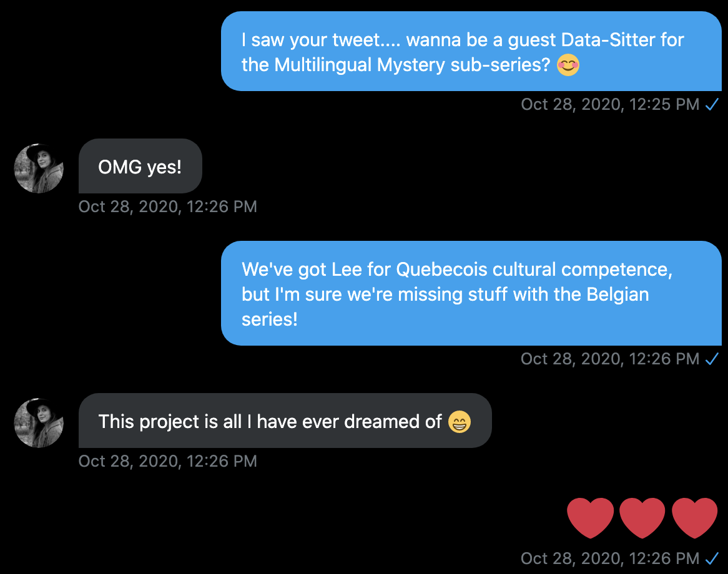Viewport: 728px width, 574px height.
Task: Click the rightmost heart emoji
Action: pos(694,517)
